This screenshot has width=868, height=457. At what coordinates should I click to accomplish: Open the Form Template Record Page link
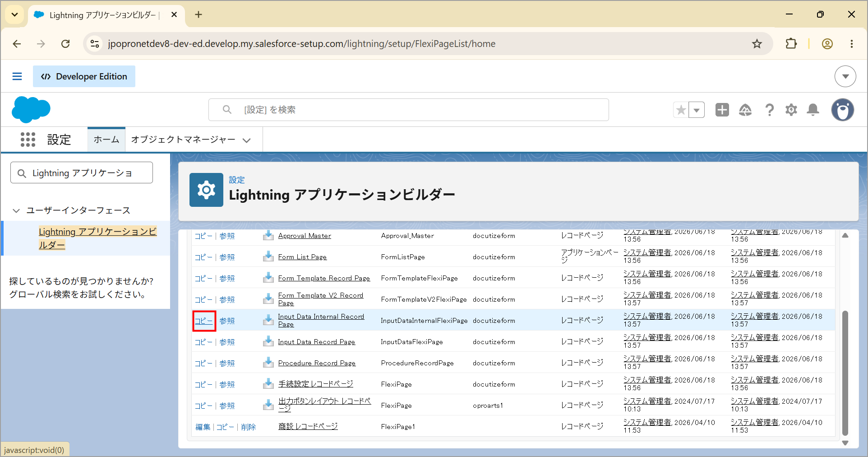pos(324,278)
